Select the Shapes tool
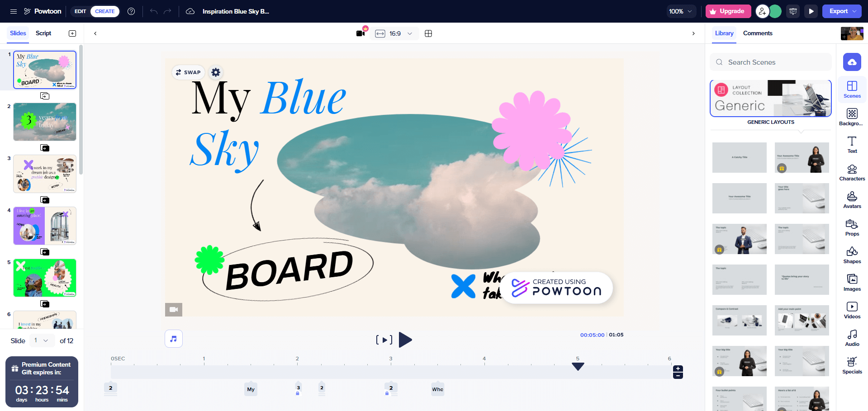 (852, 255)
